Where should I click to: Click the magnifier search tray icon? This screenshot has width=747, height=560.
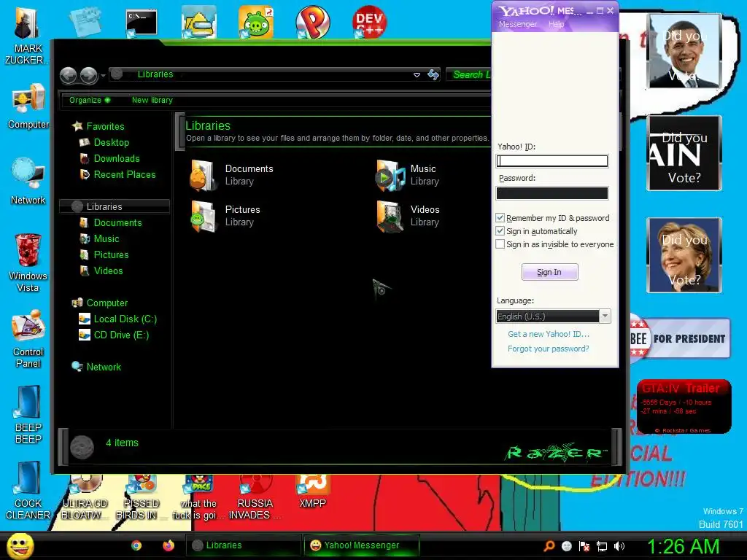(x=549, y=545)
